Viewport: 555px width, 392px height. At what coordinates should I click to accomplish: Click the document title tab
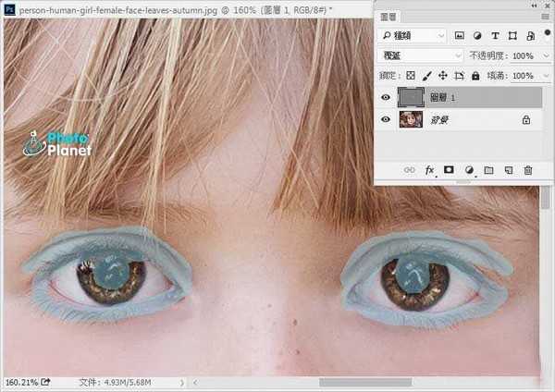tap(176, 10)
